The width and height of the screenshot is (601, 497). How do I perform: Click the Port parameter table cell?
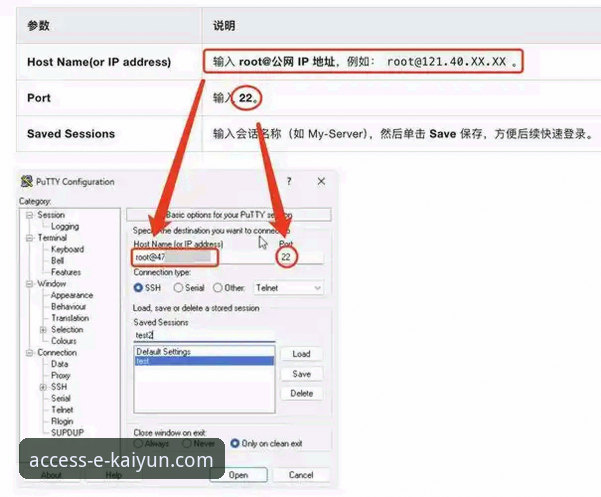(x=109, y=98)
